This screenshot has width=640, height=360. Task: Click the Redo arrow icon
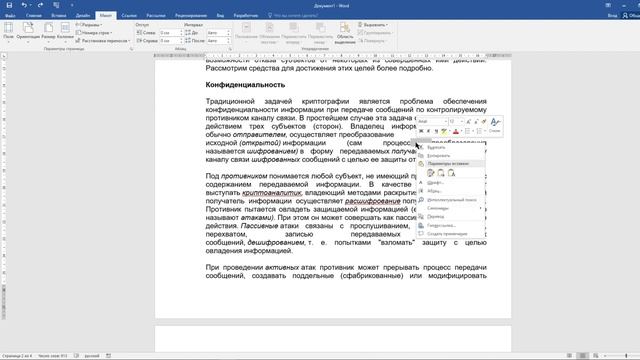click(40, 5)
